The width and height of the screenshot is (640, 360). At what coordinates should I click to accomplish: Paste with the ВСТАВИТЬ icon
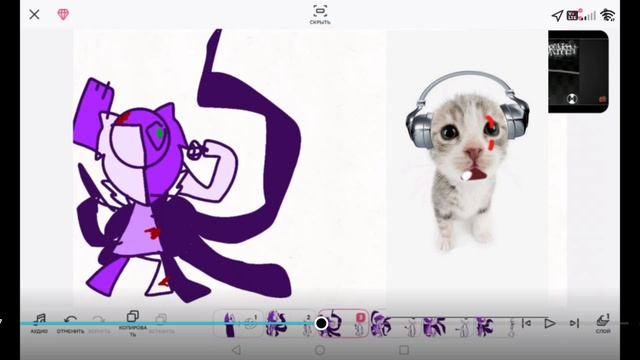(161, 324)
